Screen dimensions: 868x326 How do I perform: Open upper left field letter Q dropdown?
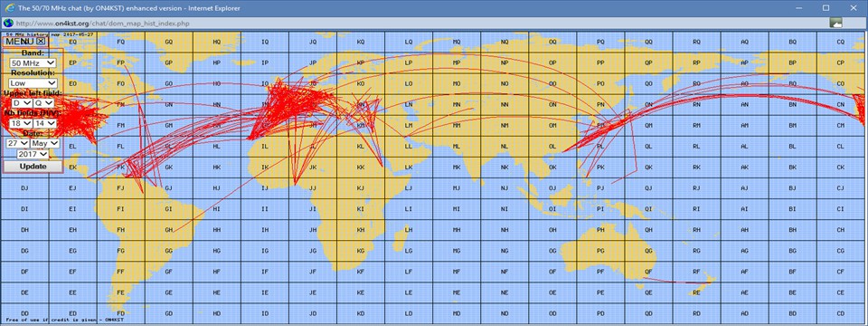[43, 103]
